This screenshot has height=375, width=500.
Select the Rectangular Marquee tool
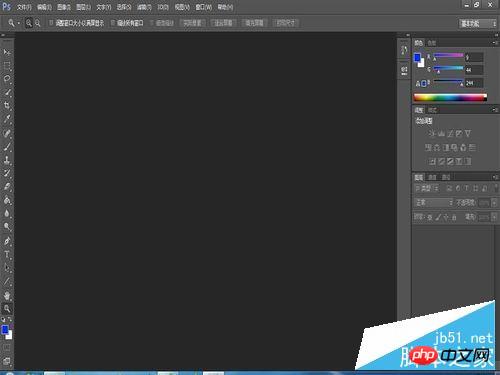click(7, 66)
